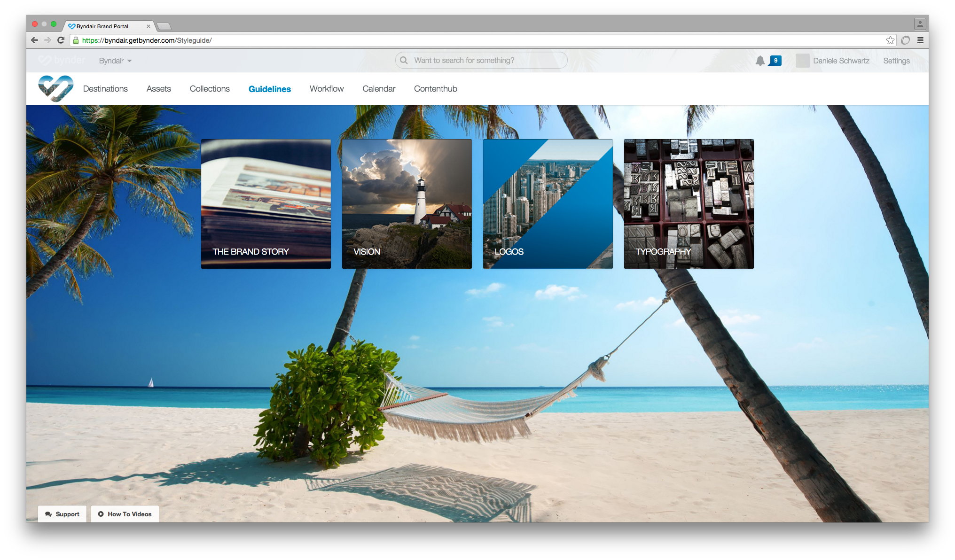Open Settings in the top-right corner
955x560 pixels.
pyautogui.click(x=896, y=61)
